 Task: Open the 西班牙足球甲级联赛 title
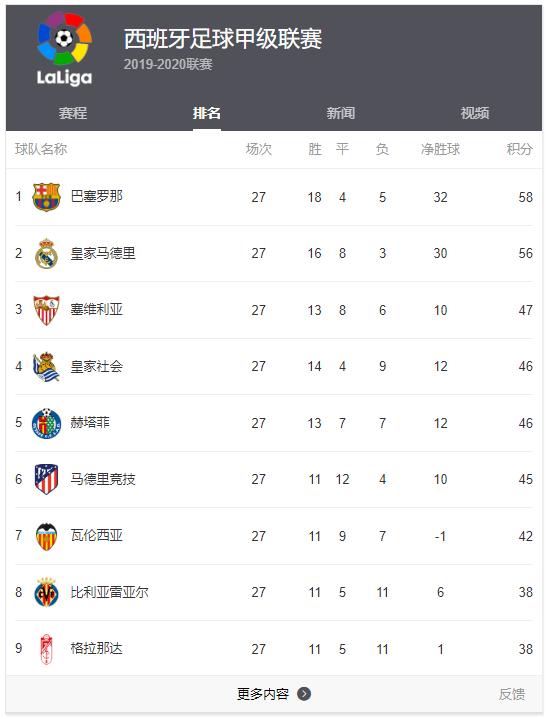tap(223, 39)
